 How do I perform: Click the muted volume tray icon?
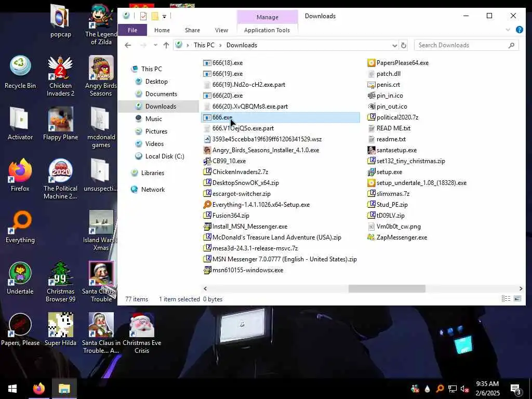(x=464, y=389)
